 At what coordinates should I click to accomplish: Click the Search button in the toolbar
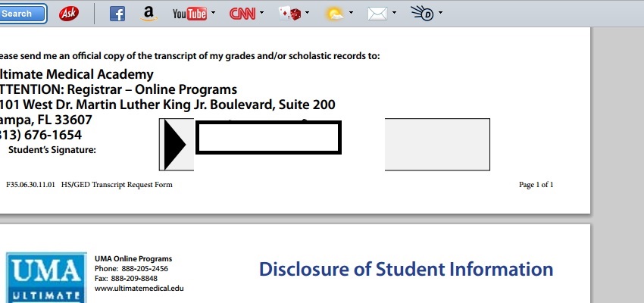(x=22, y=14)
